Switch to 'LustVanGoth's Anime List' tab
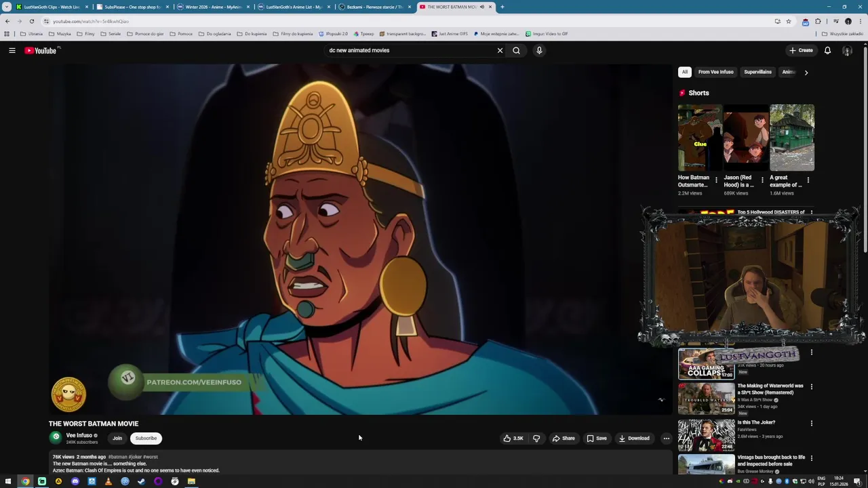The image size is (868, 488). click(294, 7)
